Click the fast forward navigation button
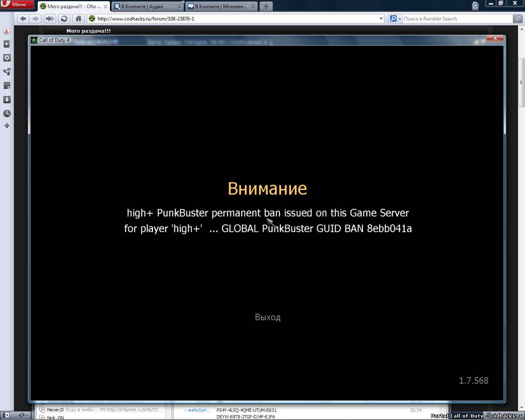Viewport: 525px width, 420px height. coord(50,18)
